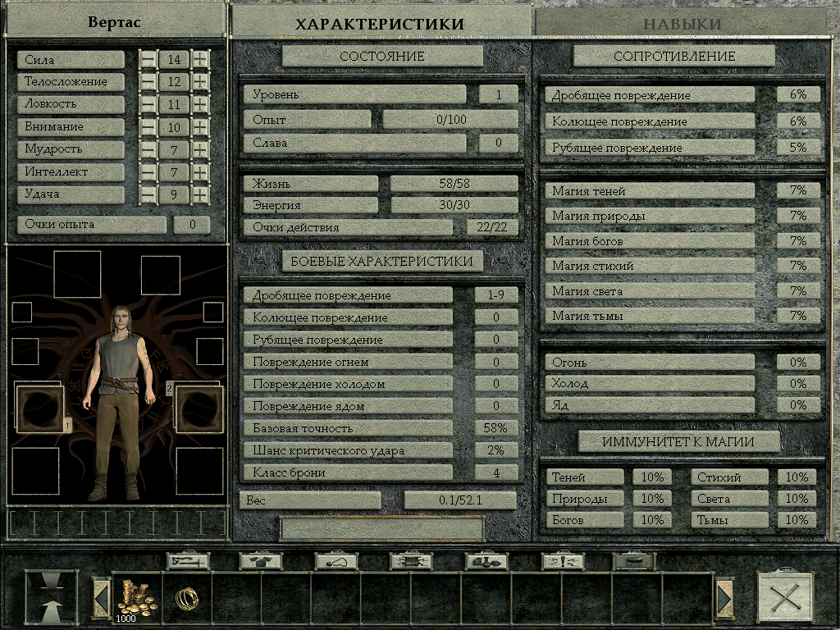Viewport: 840px width, 630px height.
Task: Click the ИММУНИТЕТ К МАГИИ header
Action: click(678, 442)
